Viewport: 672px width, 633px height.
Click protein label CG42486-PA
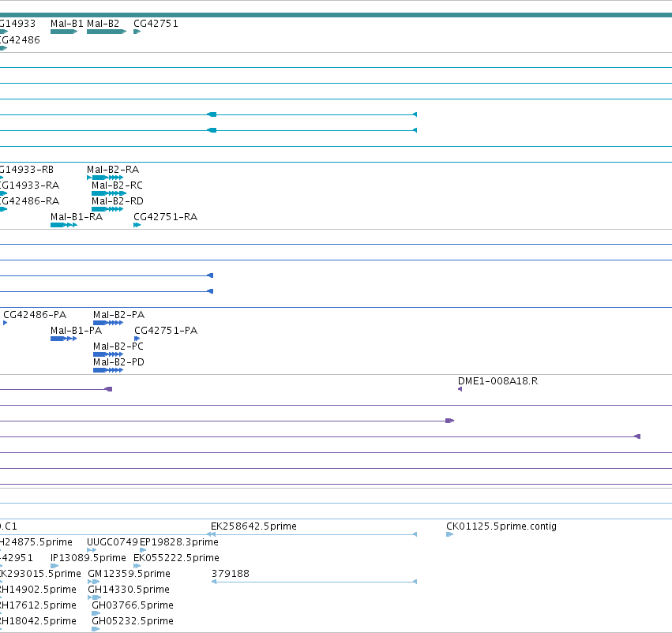pos(35,315)
